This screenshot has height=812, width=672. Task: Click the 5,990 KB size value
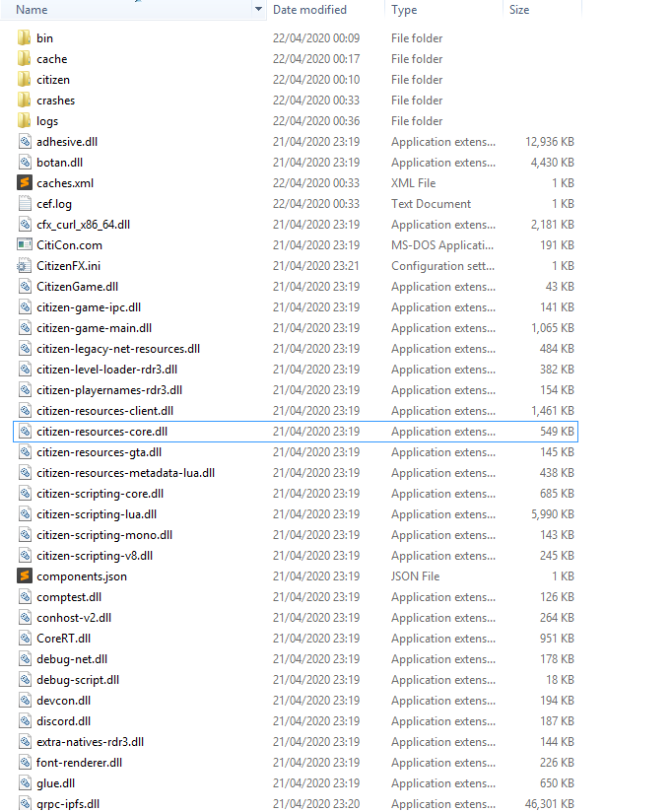click(x=553, y=514)
